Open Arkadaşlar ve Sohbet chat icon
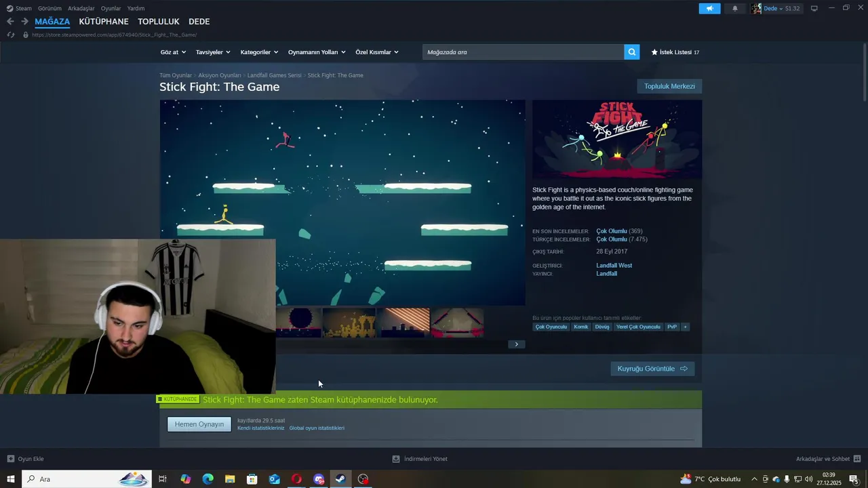Image resolution: width=868 pixels, height=488 pixels. click(x=857, y=459)
